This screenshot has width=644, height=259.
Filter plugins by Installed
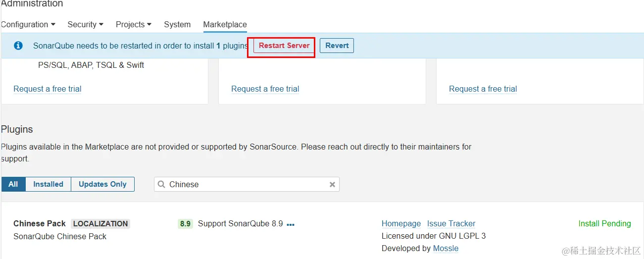click(x=48, y=184)
